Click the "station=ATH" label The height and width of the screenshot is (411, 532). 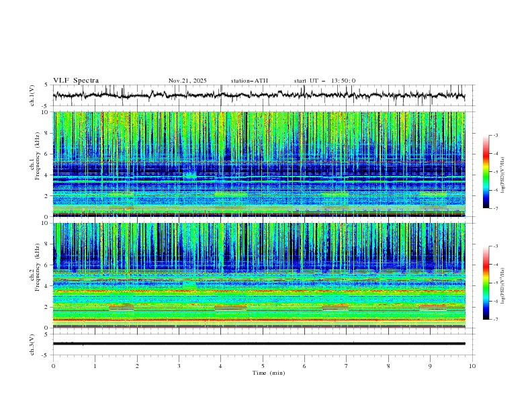point(249,81)
